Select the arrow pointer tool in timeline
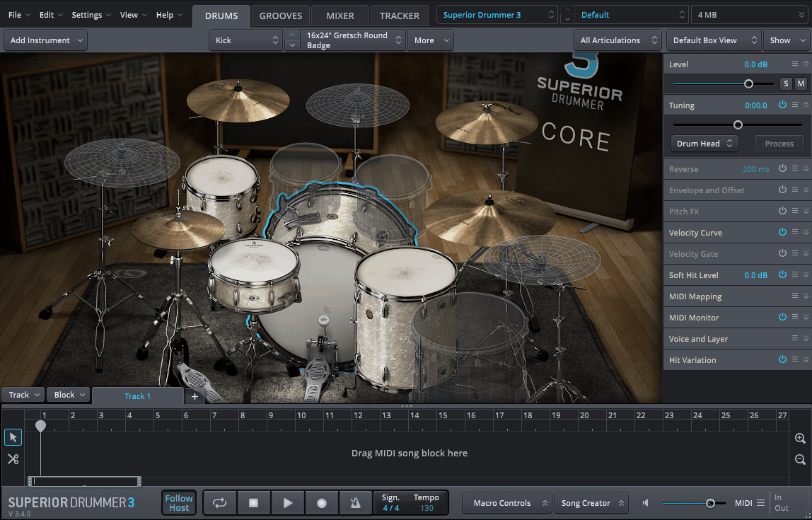Screen dimensions: 812x520 tap(13, 437)
